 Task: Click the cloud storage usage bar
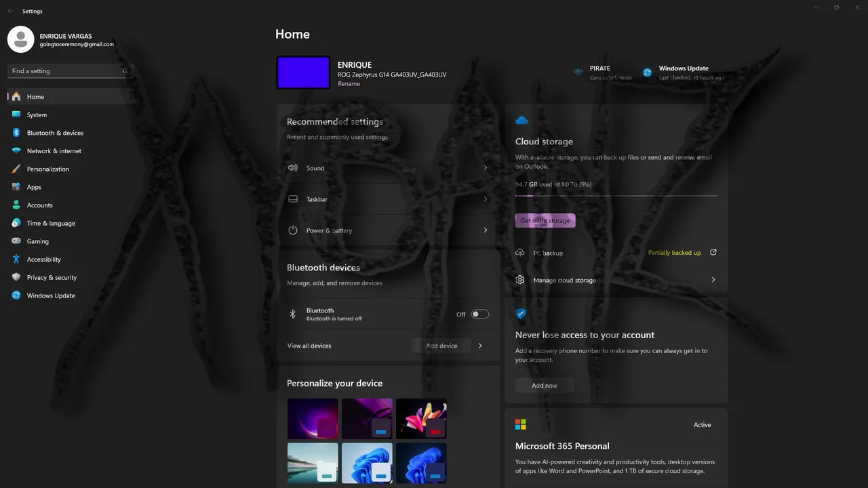point(616,195)
